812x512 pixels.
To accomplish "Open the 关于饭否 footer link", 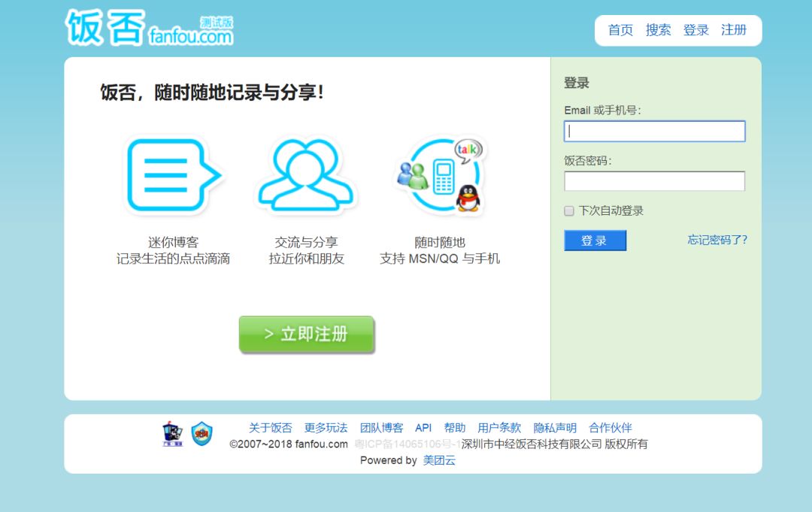I will tap(269, 427).
